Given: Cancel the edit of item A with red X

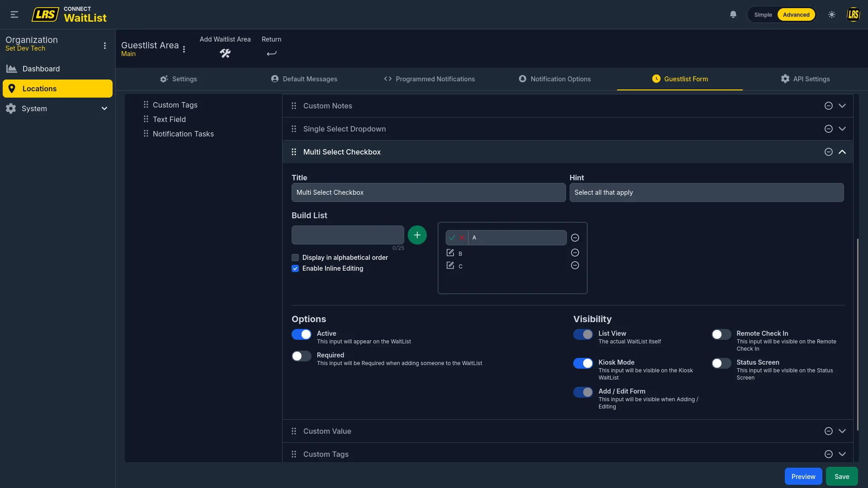Looking at the screenshot, I should click(462, 238).
